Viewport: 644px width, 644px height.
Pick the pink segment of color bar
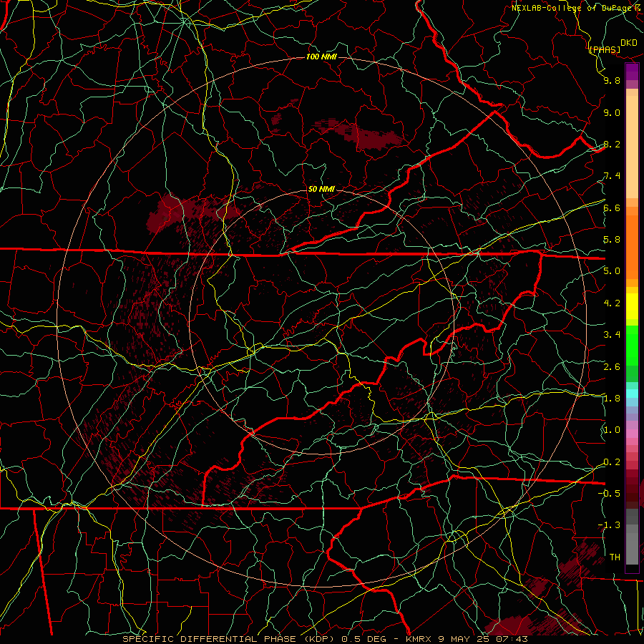(632, 434)
